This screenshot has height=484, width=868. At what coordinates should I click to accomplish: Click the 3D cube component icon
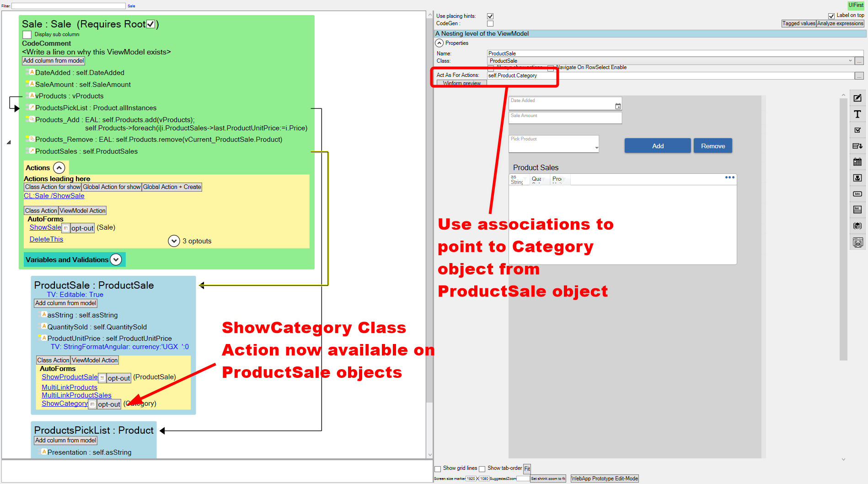pyautogui.click(x=857, y=226)
